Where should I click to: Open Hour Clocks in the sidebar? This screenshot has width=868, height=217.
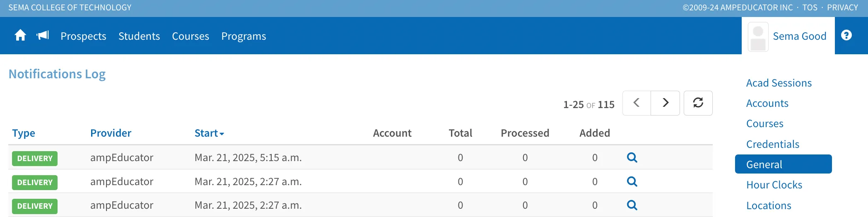(774, 185)
